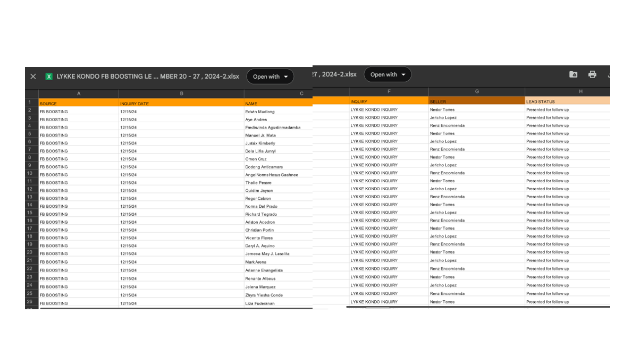Click the NAME header cell
This screenshot has width=640, height=364.
coord(278,103)
